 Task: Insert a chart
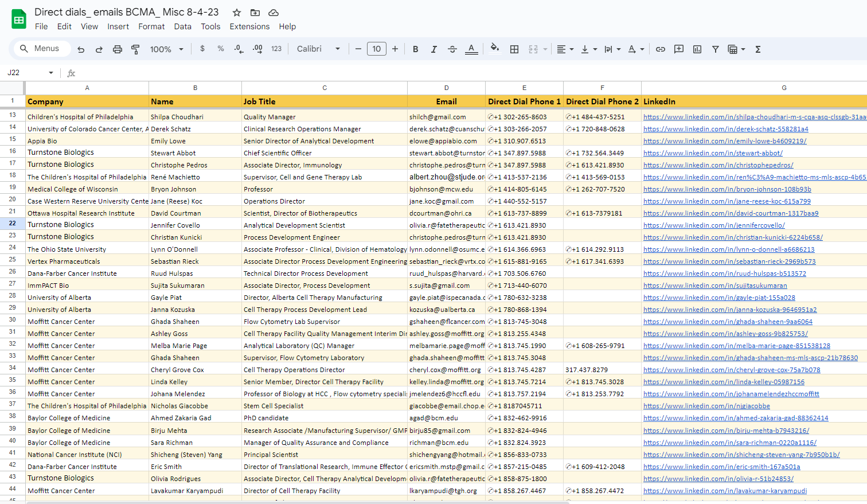coord(697,49)
